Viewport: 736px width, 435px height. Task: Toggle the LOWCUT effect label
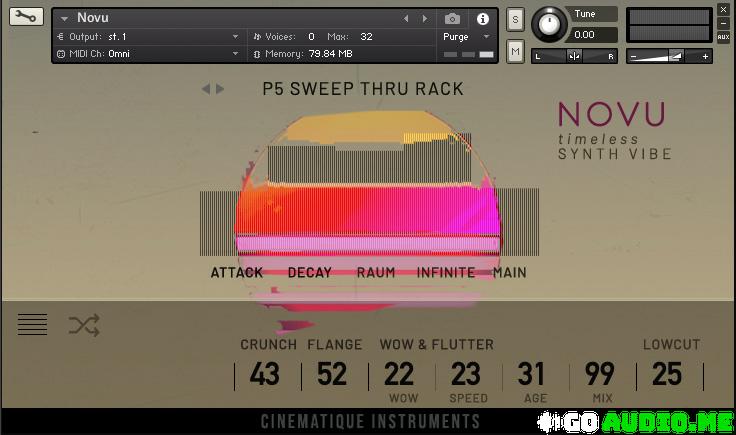point(671,345)
